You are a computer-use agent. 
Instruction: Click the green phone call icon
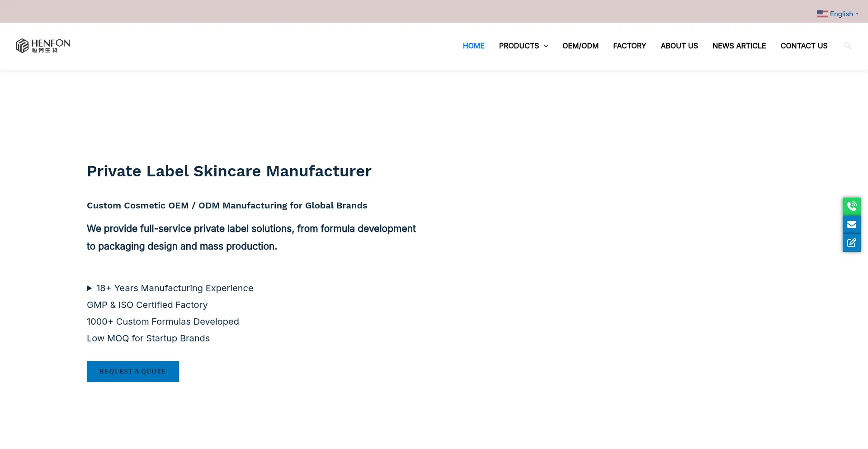[x=852, y=206]
